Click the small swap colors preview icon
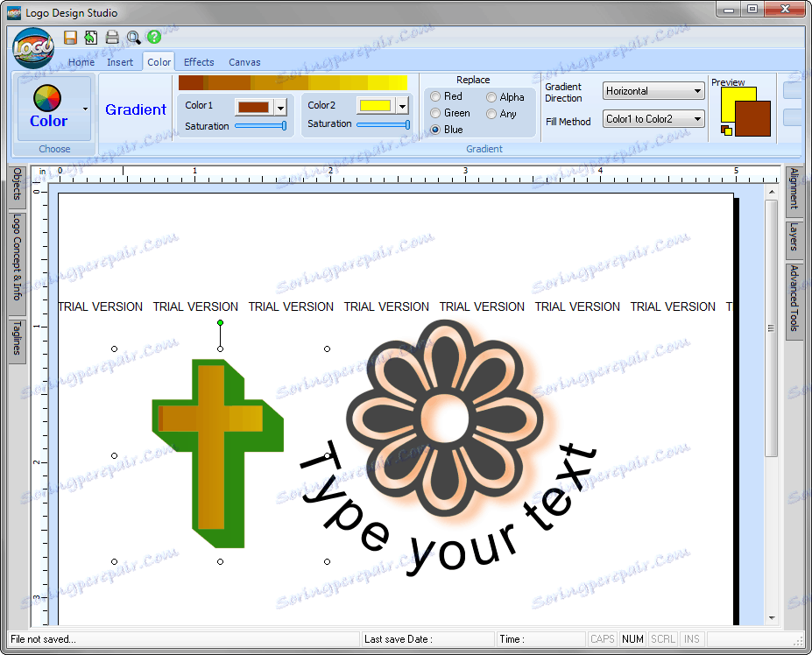This screenshot has width=812, height=655. coord(726,130)
